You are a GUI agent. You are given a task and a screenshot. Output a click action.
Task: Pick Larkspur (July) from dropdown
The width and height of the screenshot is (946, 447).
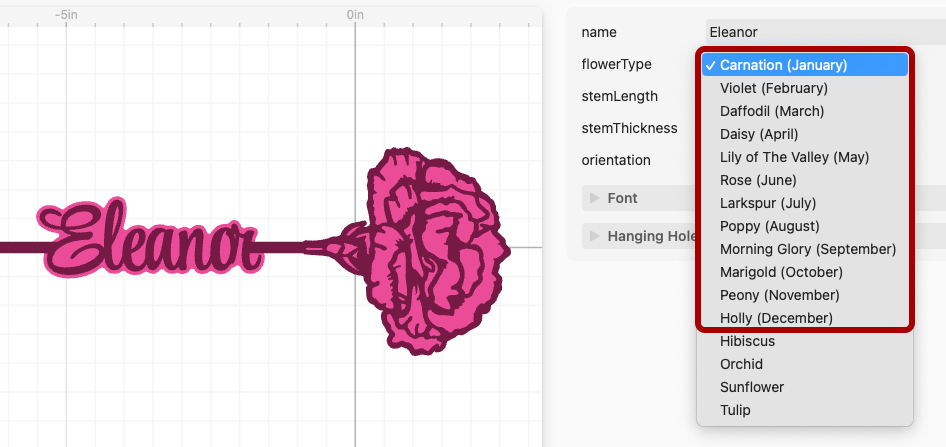point(805,203)
